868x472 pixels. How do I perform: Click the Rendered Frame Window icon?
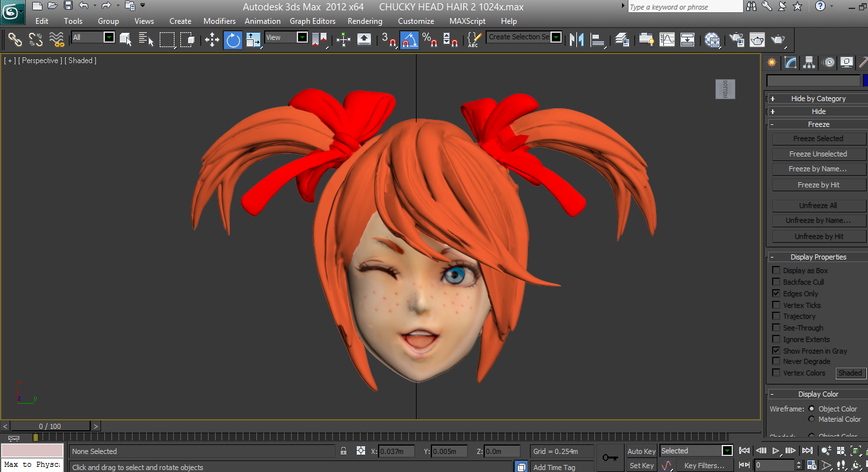[757, 40]
